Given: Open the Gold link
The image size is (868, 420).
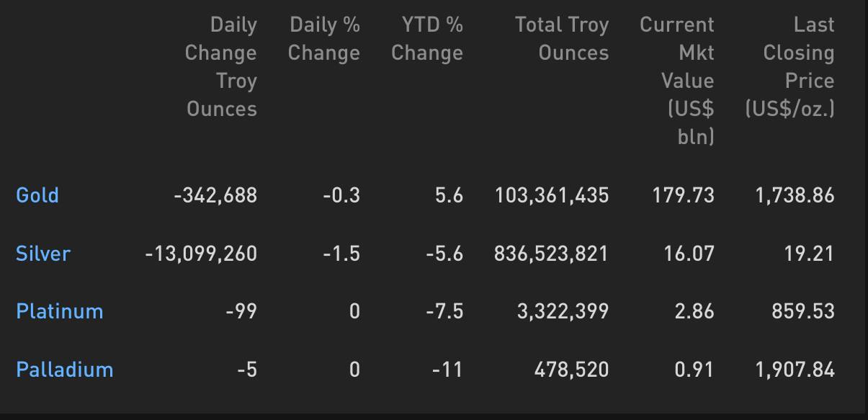Looking at the screenshot, I should [x=37, y=195].
